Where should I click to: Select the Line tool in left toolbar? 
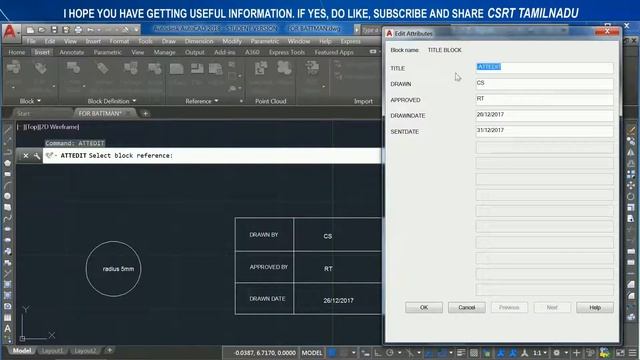coord(7,131)
